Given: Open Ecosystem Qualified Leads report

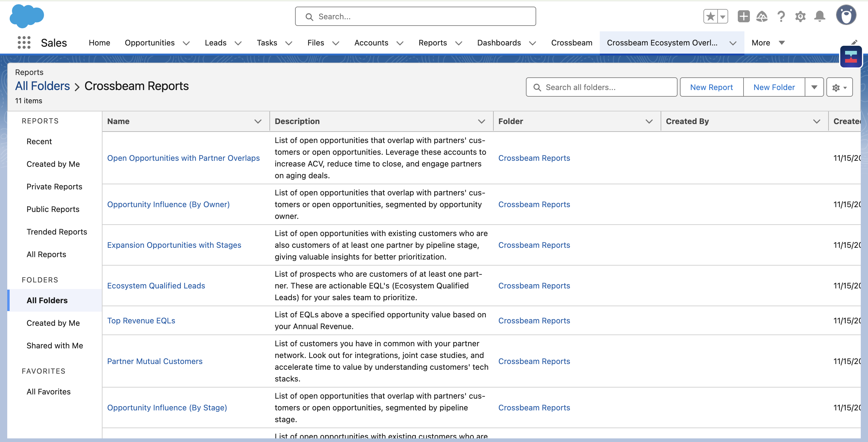Looking at the screenshot, I should click(156, 285).
